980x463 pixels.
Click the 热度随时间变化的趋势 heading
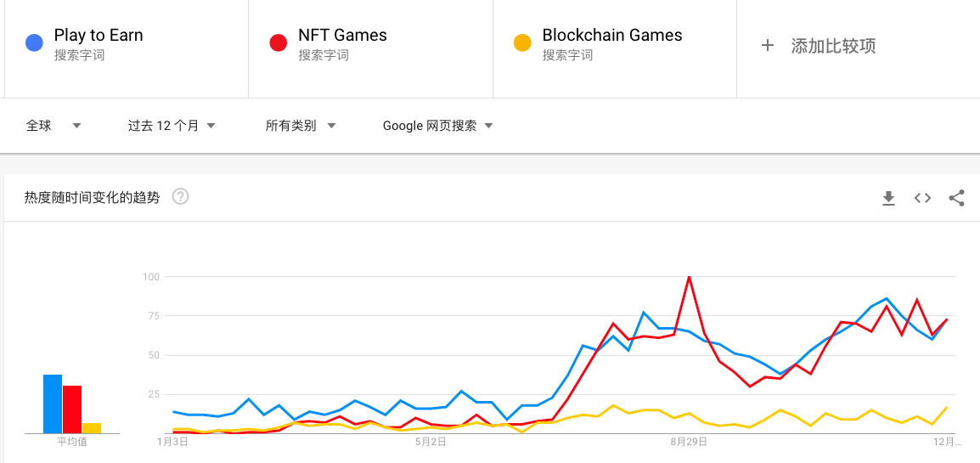[92, 198]
